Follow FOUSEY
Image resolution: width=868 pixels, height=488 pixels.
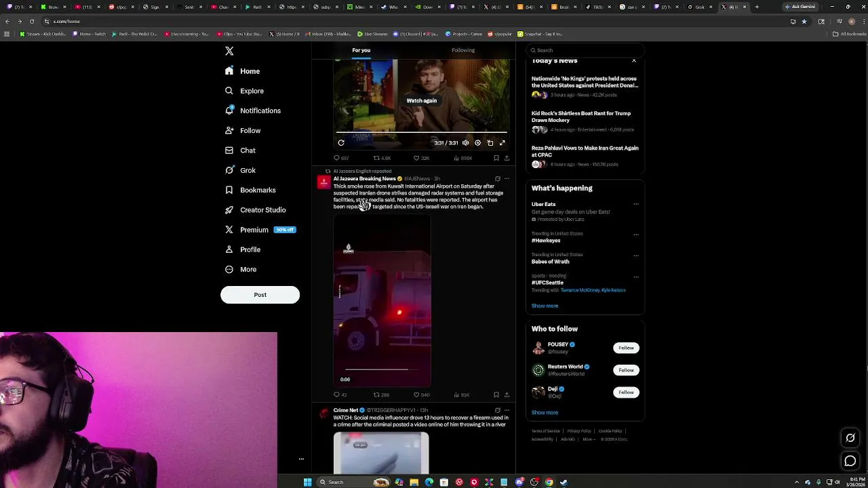pos(626,348)
